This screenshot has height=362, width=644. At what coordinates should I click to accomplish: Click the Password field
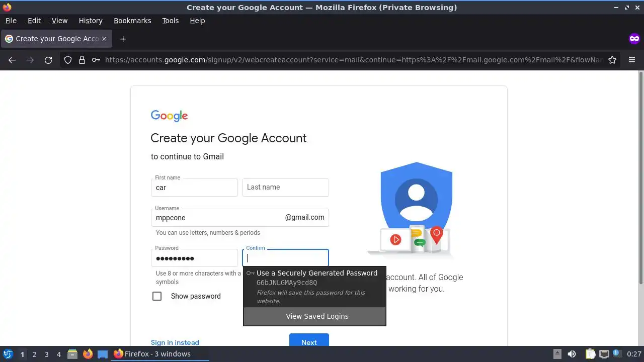(194, 258)
